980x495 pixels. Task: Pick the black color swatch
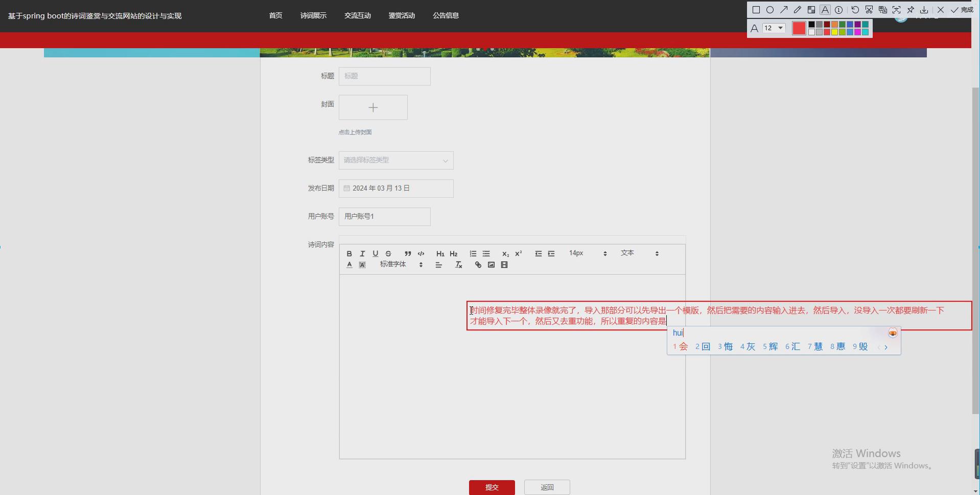tap(811, 24)
